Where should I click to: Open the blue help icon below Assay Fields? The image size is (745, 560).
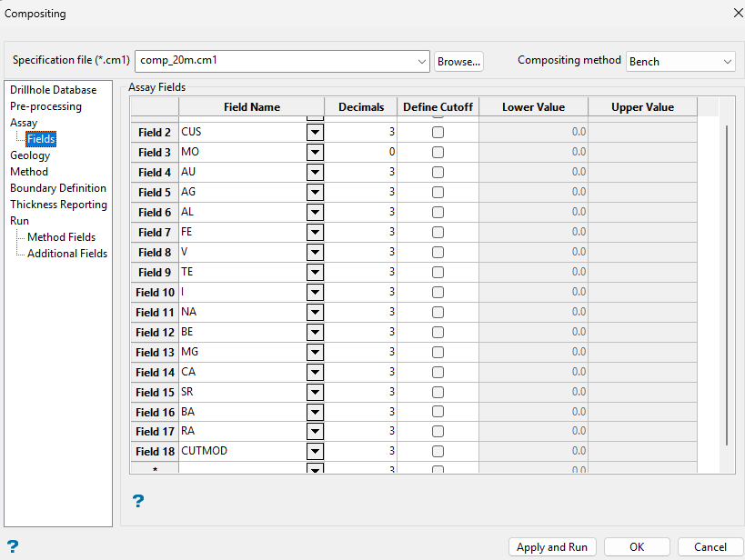coord(137,501)
